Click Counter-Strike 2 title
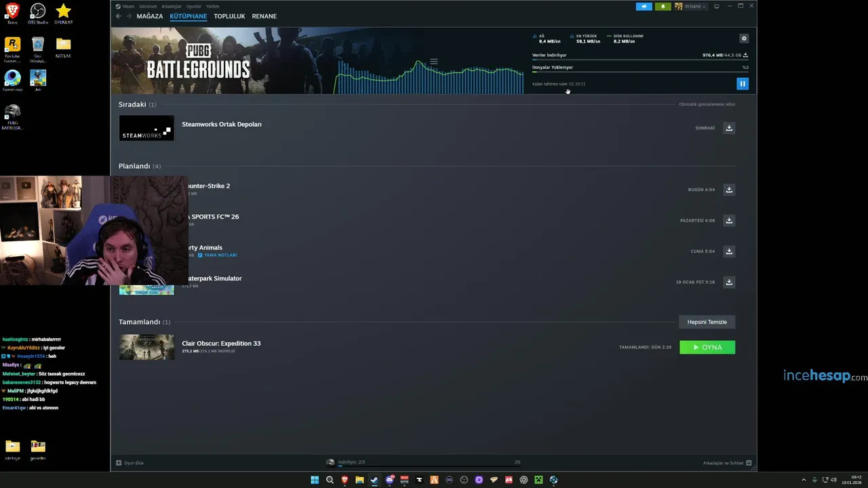868x488 pixels. 209,186
